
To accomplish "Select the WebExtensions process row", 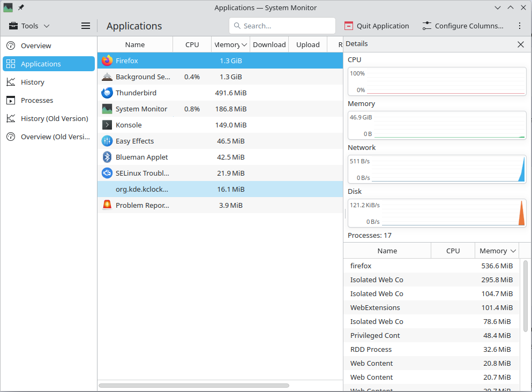I will tap(432, 307).
